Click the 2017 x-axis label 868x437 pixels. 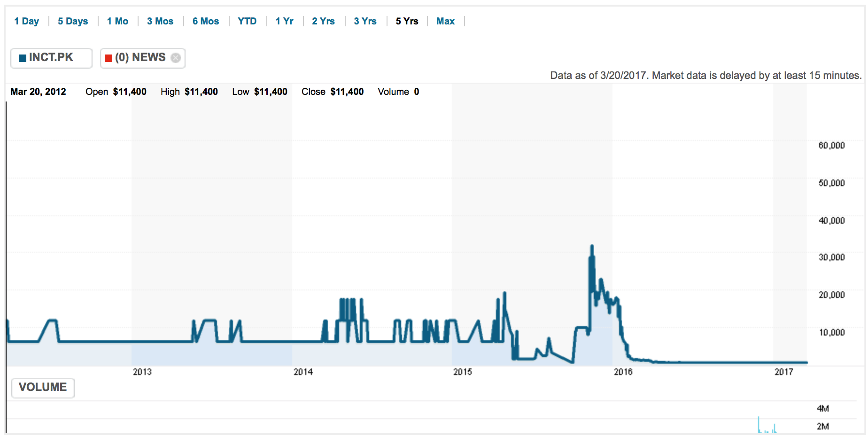(x=784, y=372)
